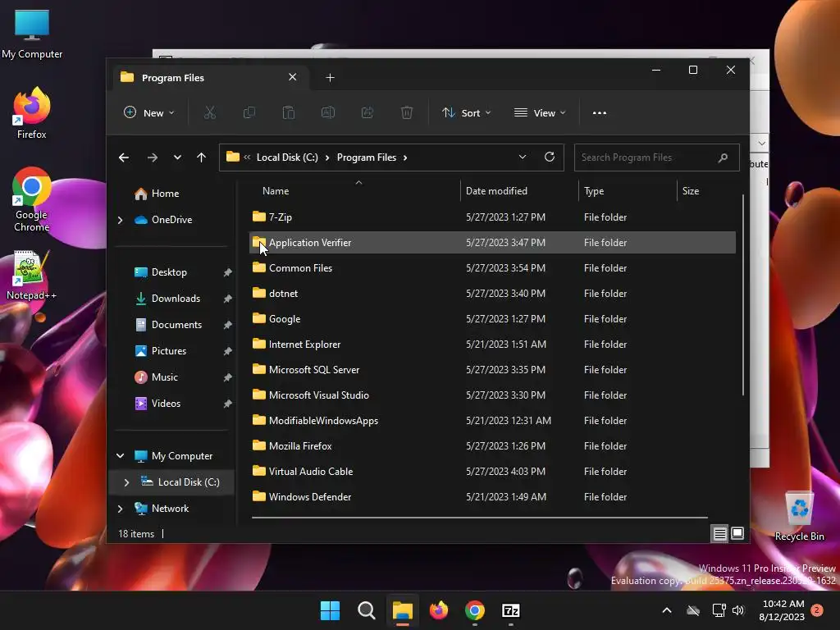Click the Delete trash icon
The image size is (840, 630).
tap(407, 112)
